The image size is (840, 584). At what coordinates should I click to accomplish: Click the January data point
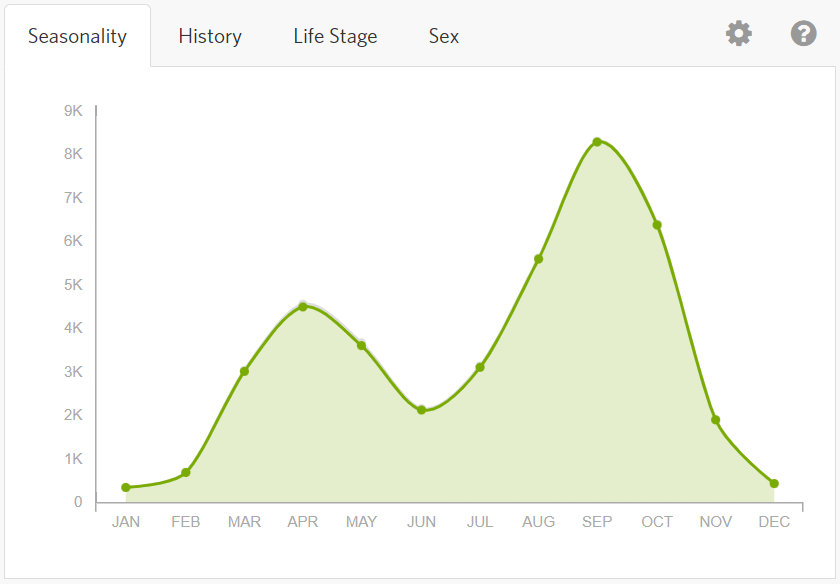[126, 488]
